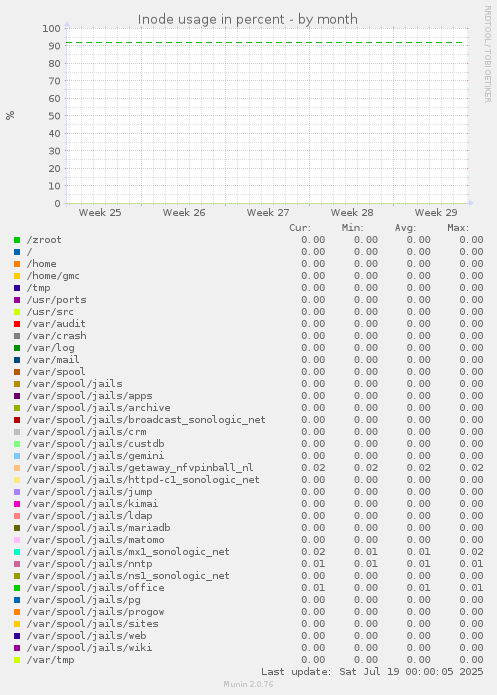The image size is (497, 695).
Task: Click the red swatch beside /var/audit
Action: [17, 324]
